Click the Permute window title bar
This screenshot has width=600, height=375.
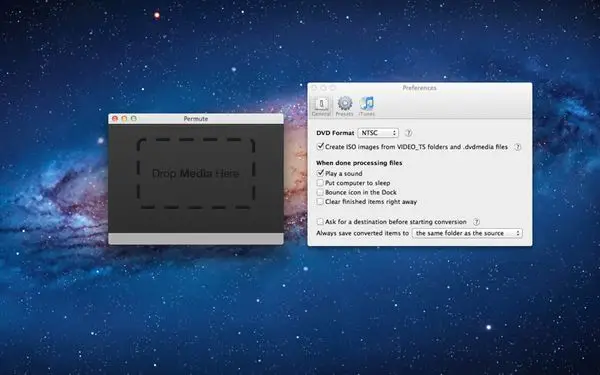196,119
